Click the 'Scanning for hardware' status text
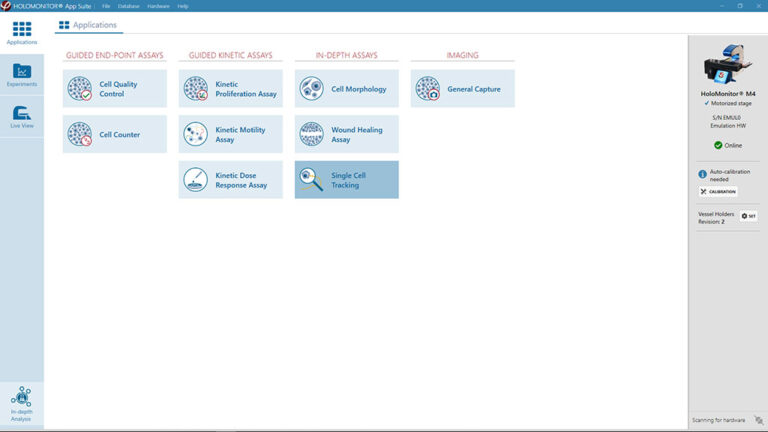768x432 pixels. [718, 420]
